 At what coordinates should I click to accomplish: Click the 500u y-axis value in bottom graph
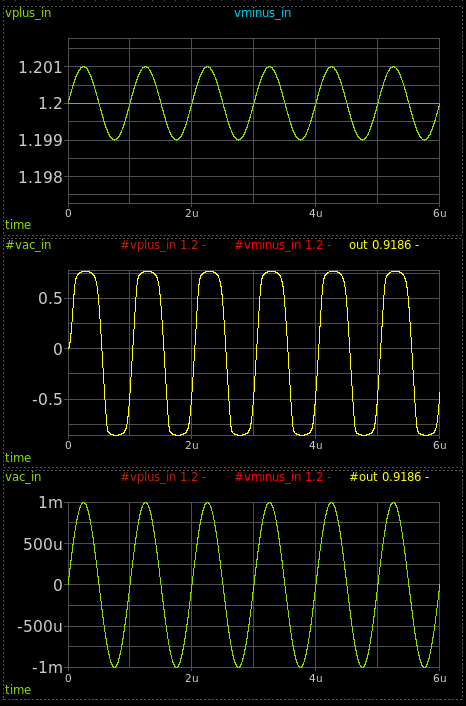[x=40, y=544]
